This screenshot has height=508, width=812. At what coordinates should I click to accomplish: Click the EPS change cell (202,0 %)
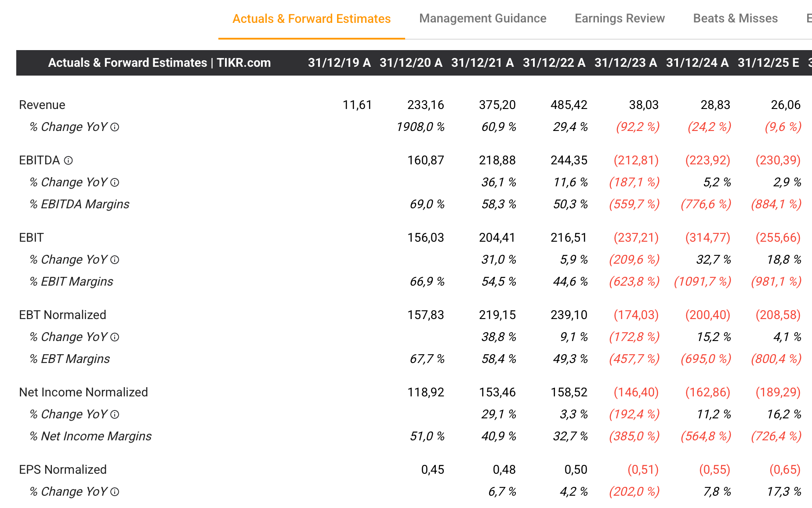(634, 492)
